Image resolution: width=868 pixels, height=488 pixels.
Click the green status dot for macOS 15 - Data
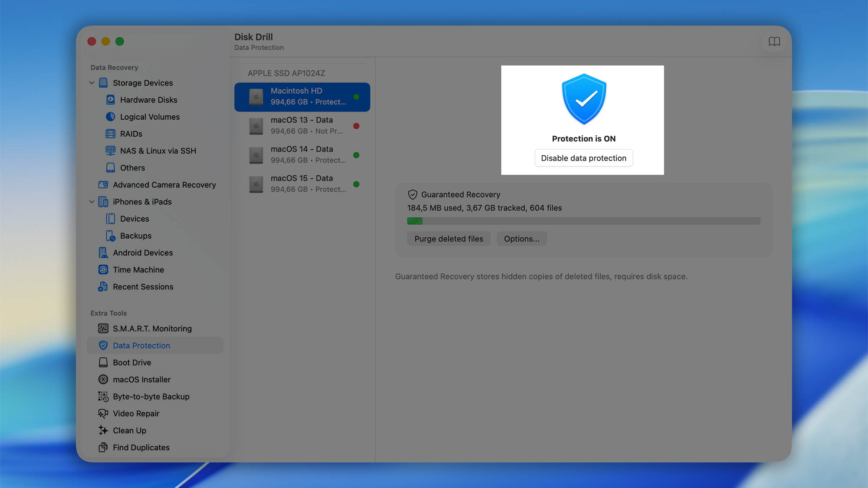(356, 184)
